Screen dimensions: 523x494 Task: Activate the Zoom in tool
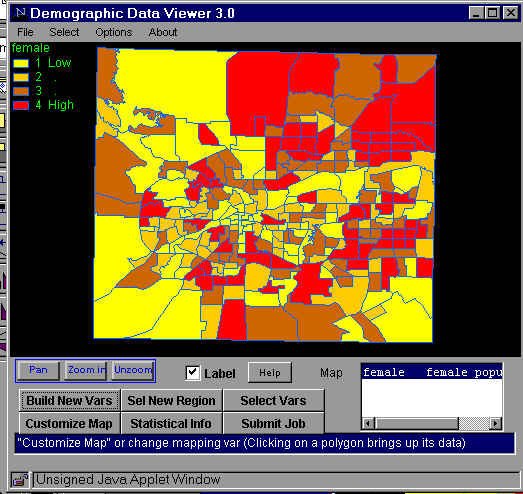point(86,370)
